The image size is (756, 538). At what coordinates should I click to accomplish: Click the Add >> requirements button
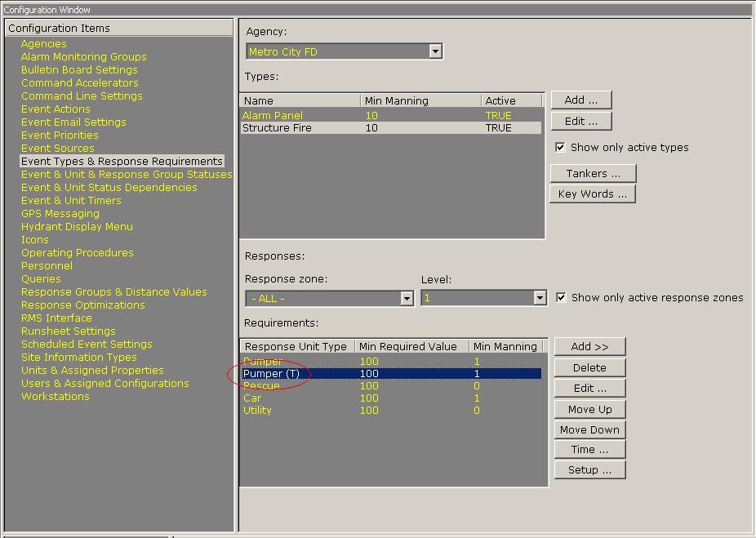pos(589,347)
